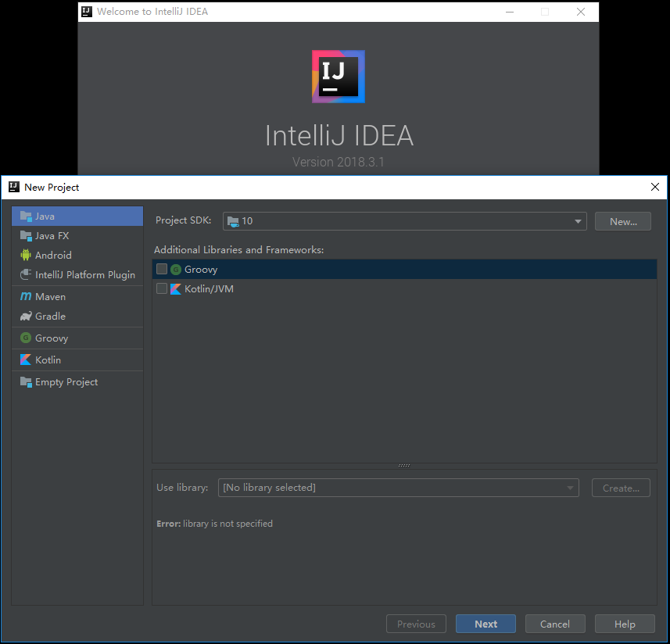The height and width of the screenshot is (644, 670).
Task: Cancel the New Project dialog
Action: tap(554, 624)
